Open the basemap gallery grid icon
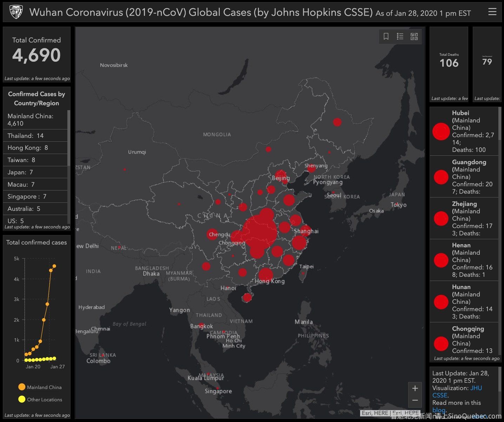Viewport: 504px width, 422px height. pos(414,36)
